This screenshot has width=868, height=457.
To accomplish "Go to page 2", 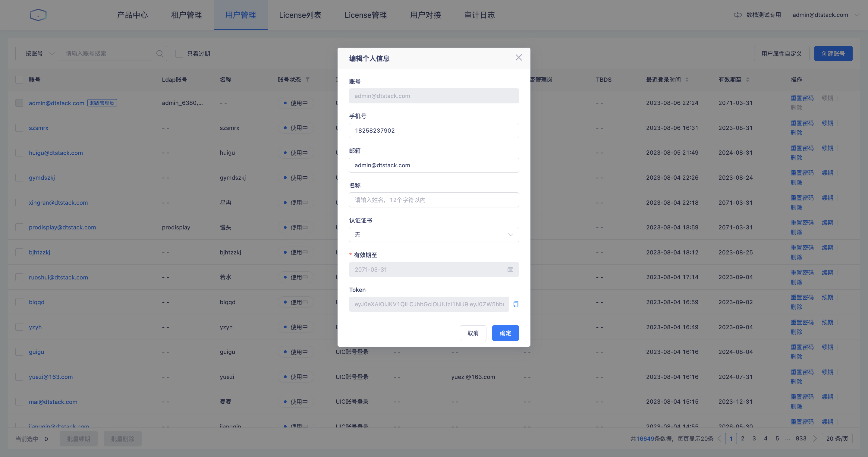I will 742,439.
